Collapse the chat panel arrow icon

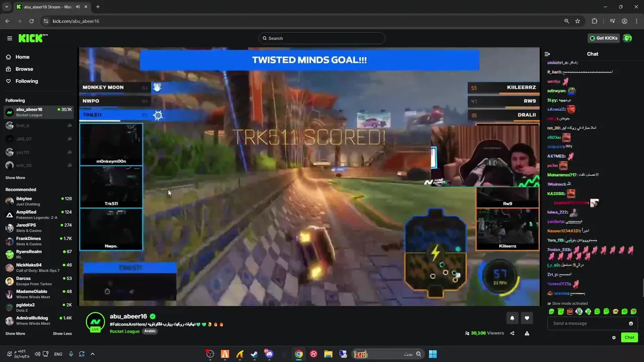pos(547,54)
